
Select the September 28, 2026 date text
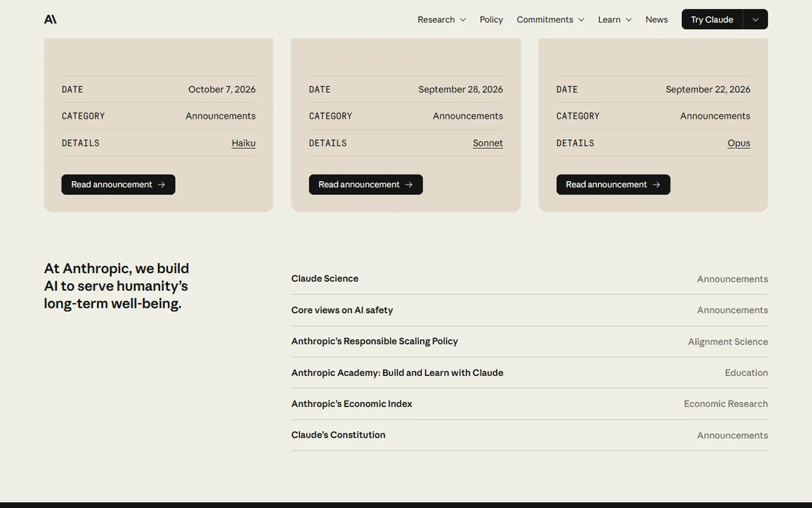coord(461,90)
